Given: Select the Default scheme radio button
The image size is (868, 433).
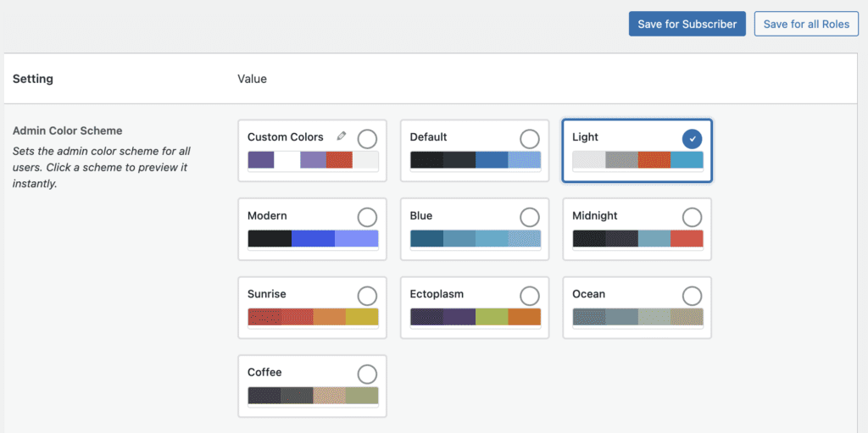Looking at the screenshot, I should [x=530, y=139].
